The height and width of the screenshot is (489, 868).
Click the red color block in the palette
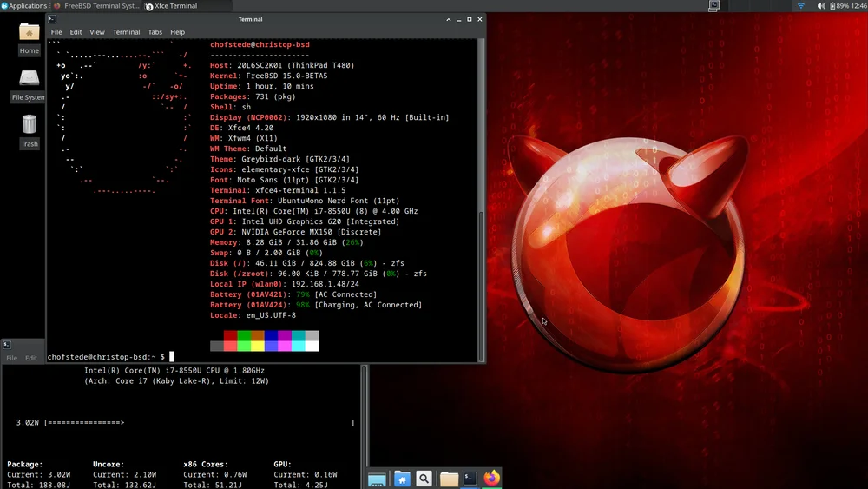(x=230, y=335)
